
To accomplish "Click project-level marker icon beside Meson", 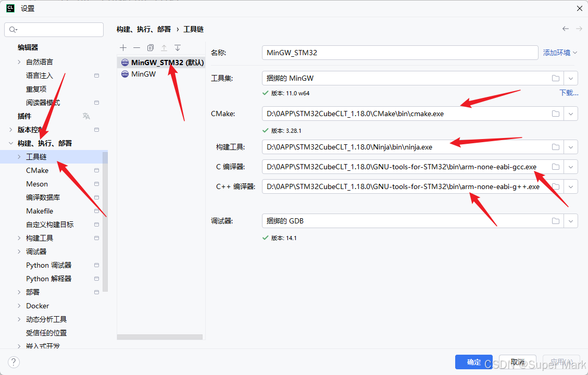I will [96, 184].
